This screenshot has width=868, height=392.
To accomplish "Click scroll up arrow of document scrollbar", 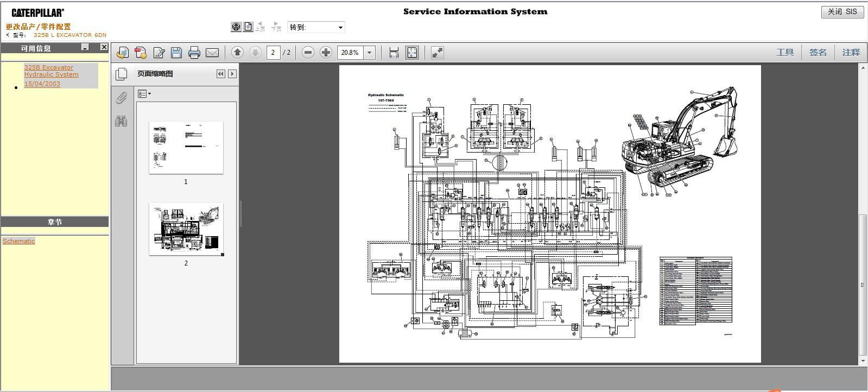I will [863, 68].
